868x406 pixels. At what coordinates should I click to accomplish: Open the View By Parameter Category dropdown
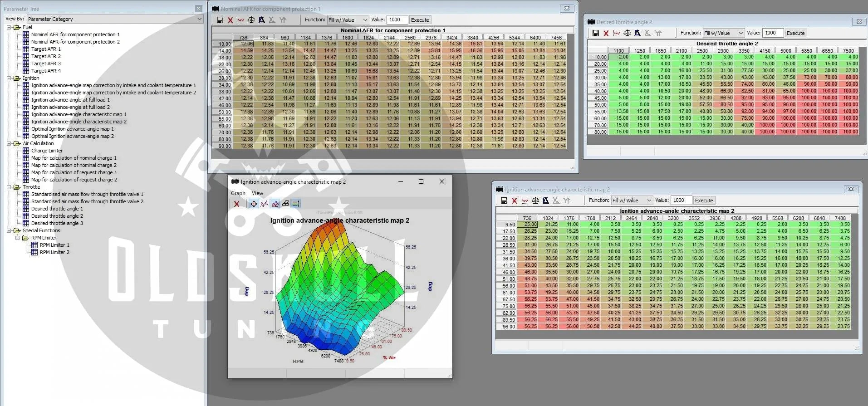coord(114,19)
